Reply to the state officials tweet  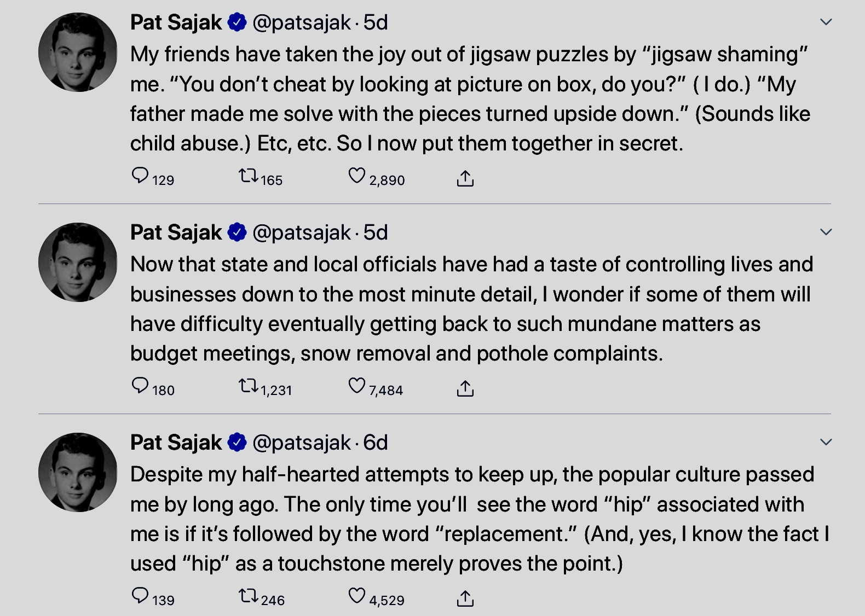(x=140, y=386)
